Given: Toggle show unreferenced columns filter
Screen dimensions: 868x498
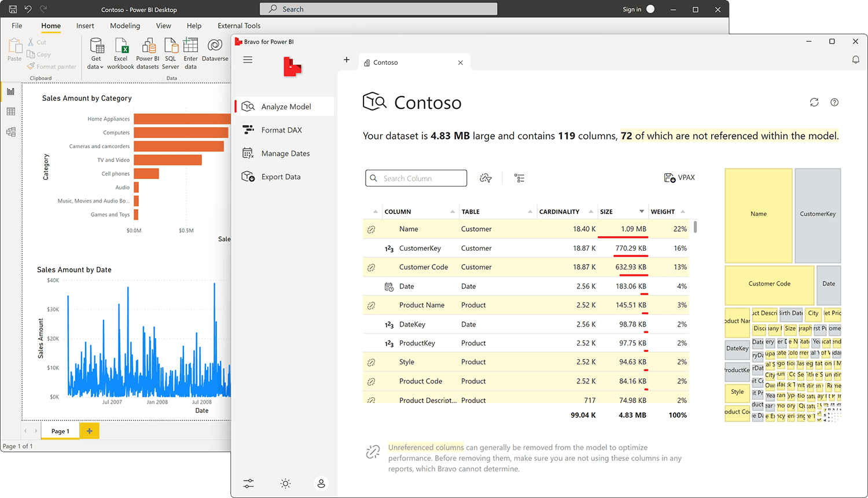Looking at the screenshot, I should click(486, 178).
